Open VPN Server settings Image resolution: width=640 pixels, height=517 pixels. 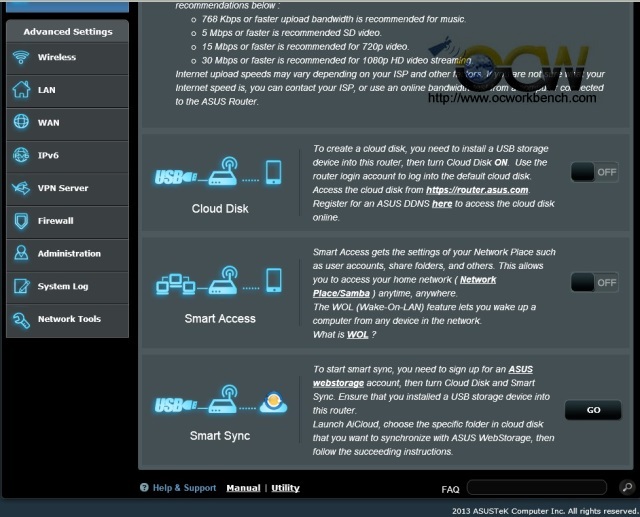click(67, 189)
